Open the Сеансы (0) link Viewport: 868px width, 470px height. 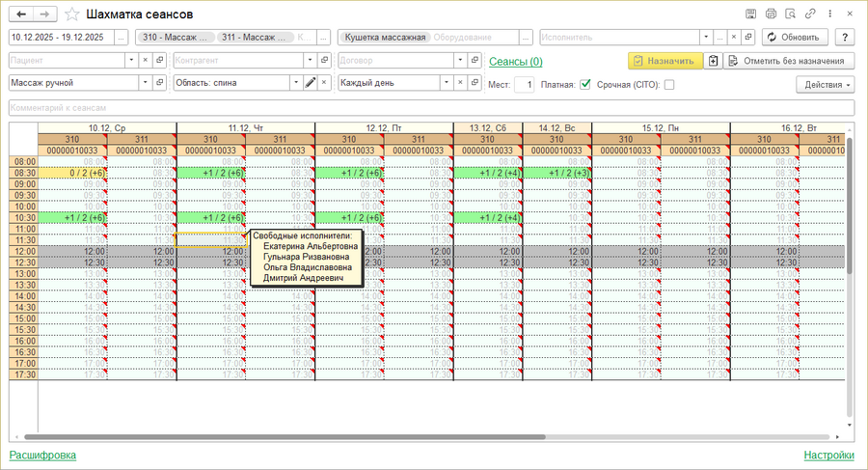pyautogui.click(x=515, y=61)
